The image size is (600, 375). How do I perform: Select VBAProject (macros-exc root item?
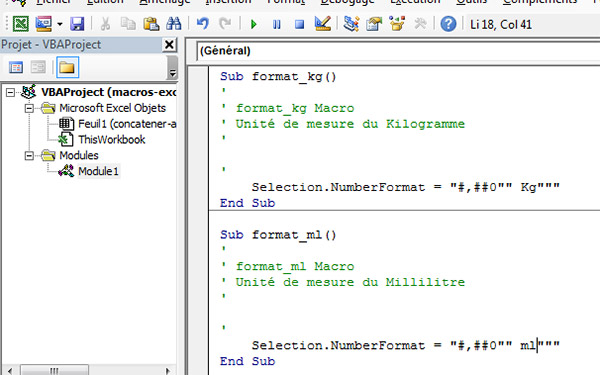(x=108, y=92)
